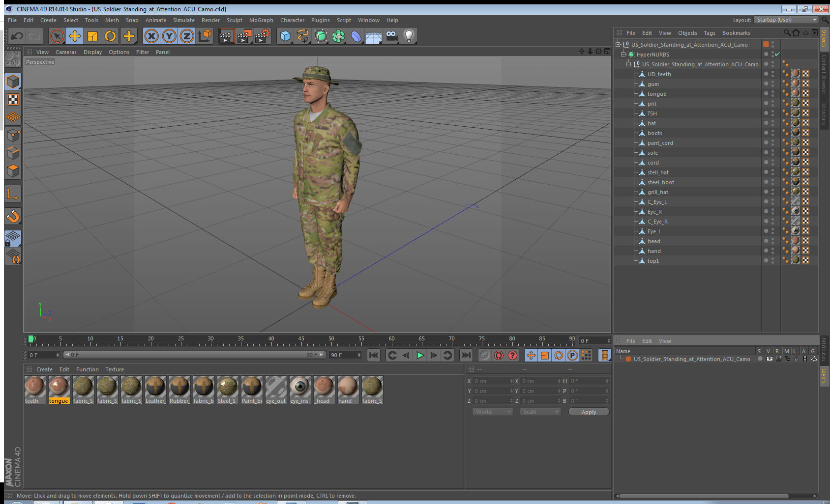
Task: Open the Mesh menu
Action: tap(112, 20)
